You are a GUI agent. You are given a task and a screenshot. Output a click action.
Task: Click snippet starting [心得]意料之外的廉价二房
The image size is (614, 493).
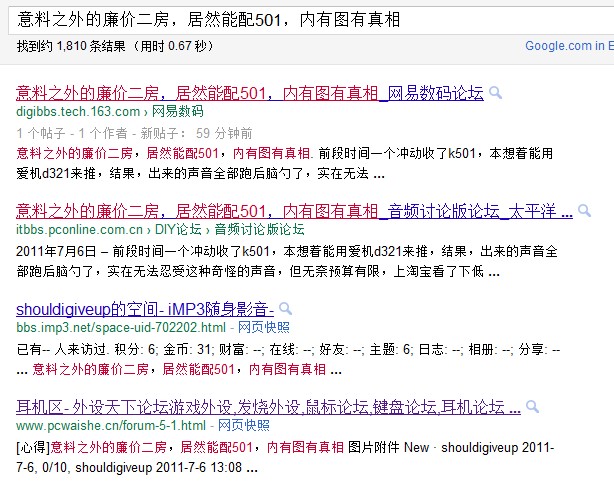[x=285, y=457]
